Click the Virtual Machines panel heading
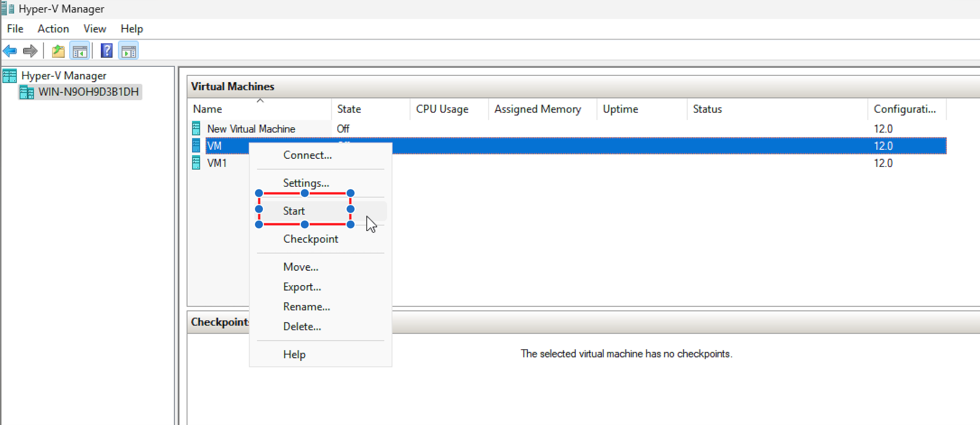This screenshot has width=980, height=425. click(x=233, y=87)
